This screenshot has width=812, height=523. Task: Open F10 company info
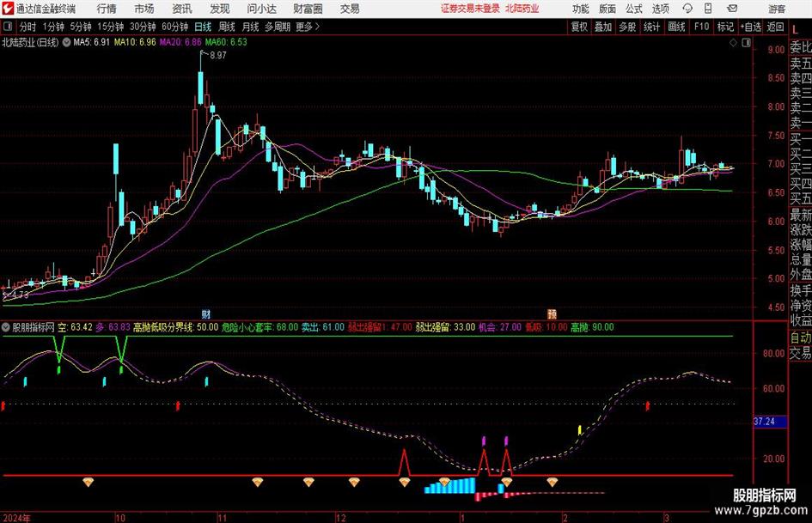pyautogui.click(x=702, y=27)
